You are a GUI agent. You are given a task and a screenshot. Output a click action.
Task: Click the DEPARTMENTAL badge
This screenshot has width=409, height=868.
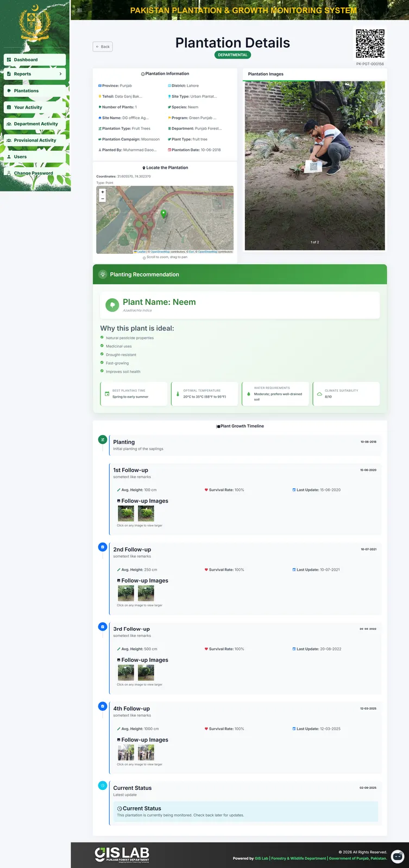click(232, 55)
